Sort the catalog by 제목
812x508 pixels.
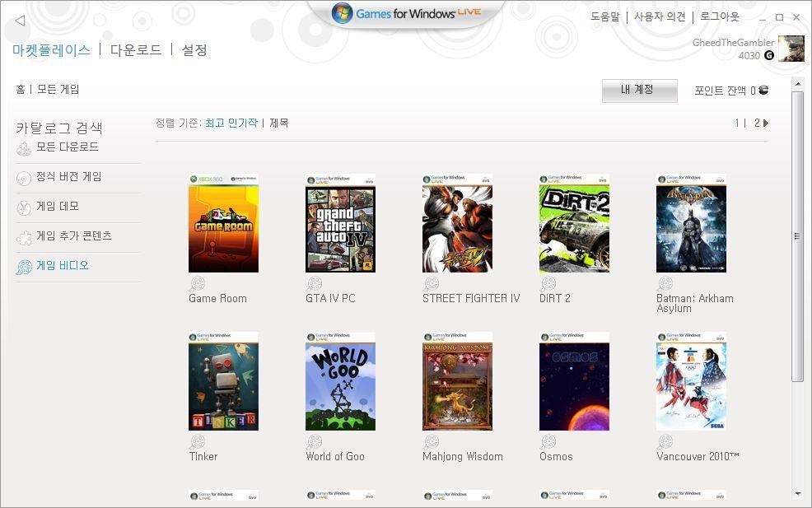tap(279, 124)
